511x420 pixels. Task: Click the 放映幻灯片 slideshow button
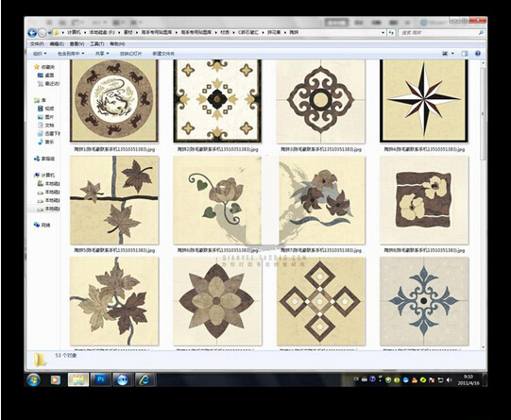pyautogui.click(x=130, y=54)
